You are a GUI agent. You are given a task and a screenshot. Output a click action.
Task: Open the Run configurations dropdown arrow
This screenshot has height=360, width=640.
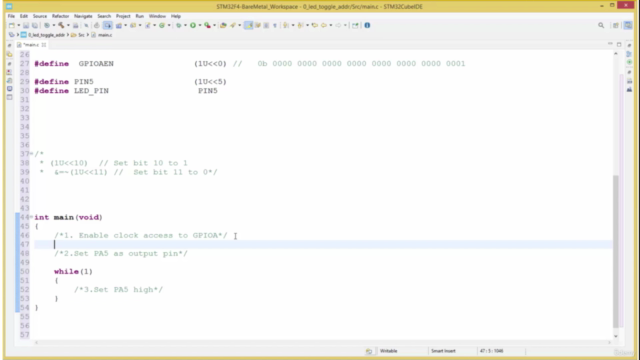[x=200, y=25]
